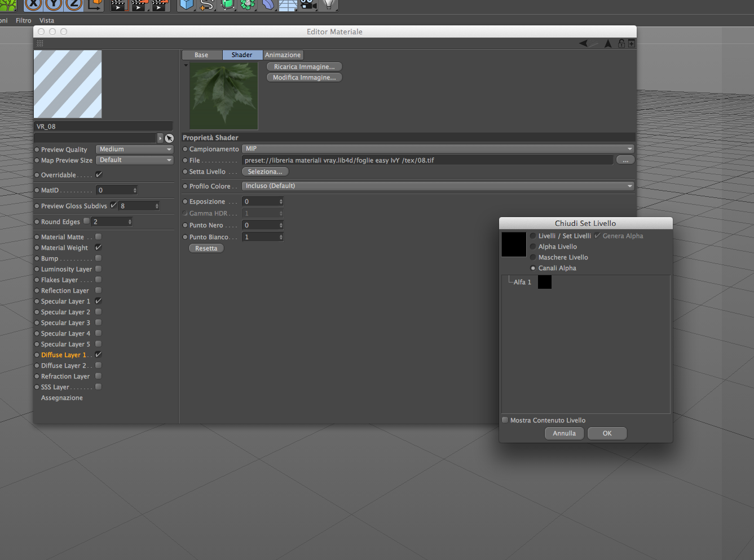Click the new window plus icon
Viewport: 754px width, 560px height.
coord(632,43)
